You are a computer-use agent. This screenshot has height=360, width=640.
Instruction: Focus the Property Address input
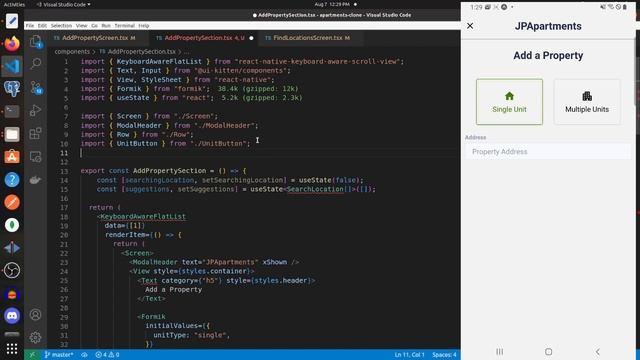(548, 151)
